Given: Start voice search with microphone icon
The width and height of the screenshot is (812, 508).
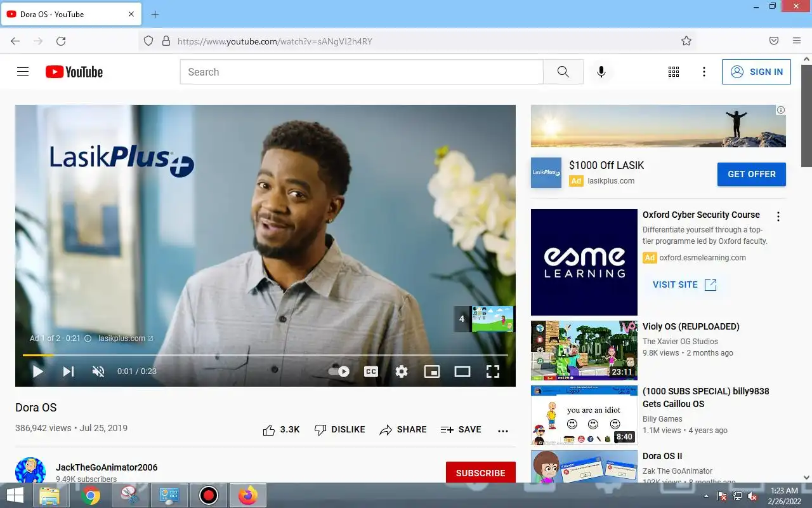Looking at the screenshot, I should coord(601,72).
